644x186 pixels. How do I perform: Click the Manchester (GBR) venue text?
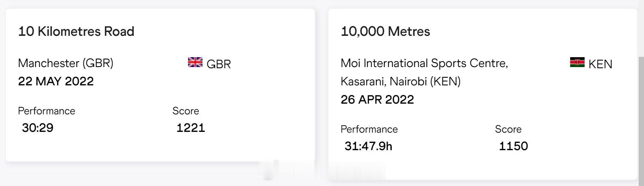pos(65,63)
